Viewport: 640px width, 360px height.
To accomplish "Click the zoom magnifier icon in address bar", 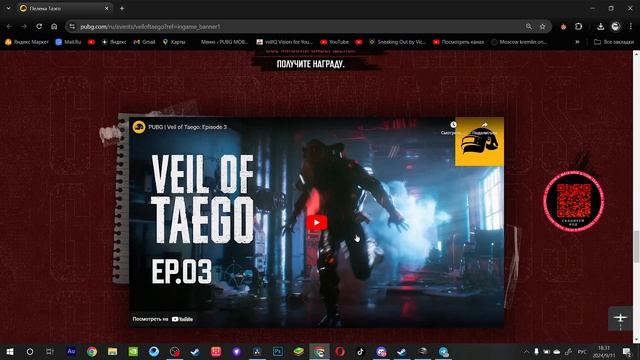I will (529, 27).
